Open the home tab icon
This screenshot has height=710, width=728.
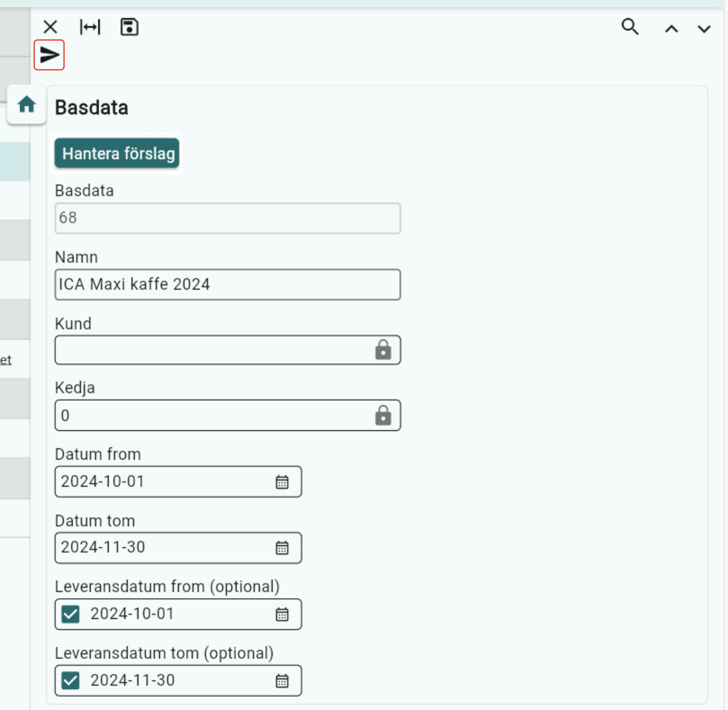[26, 104]
